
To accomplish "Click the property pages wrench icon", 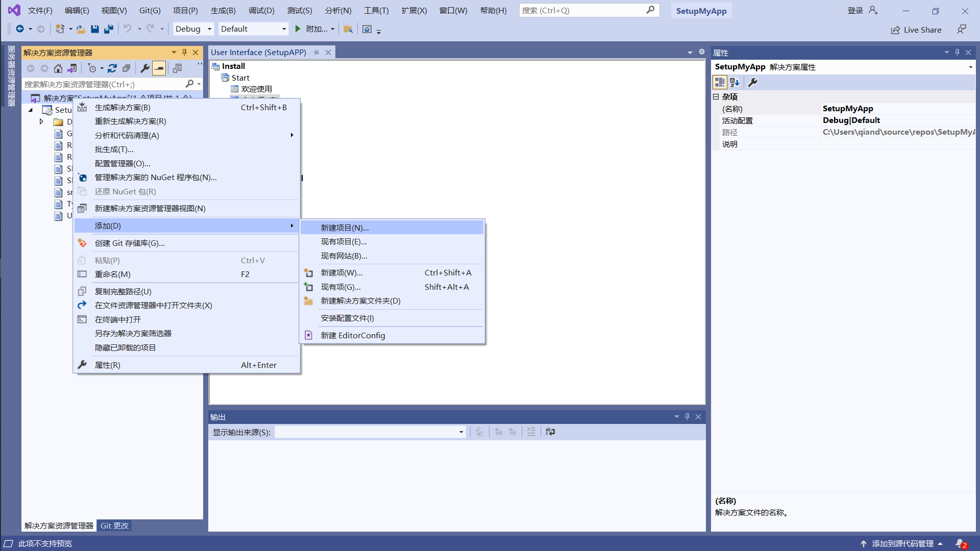I will [x=752, y=82].
